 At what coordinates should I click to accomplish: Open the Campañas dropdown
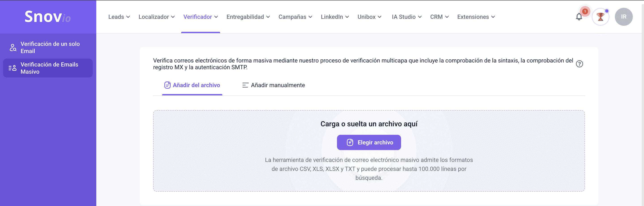tap(295, 17)
